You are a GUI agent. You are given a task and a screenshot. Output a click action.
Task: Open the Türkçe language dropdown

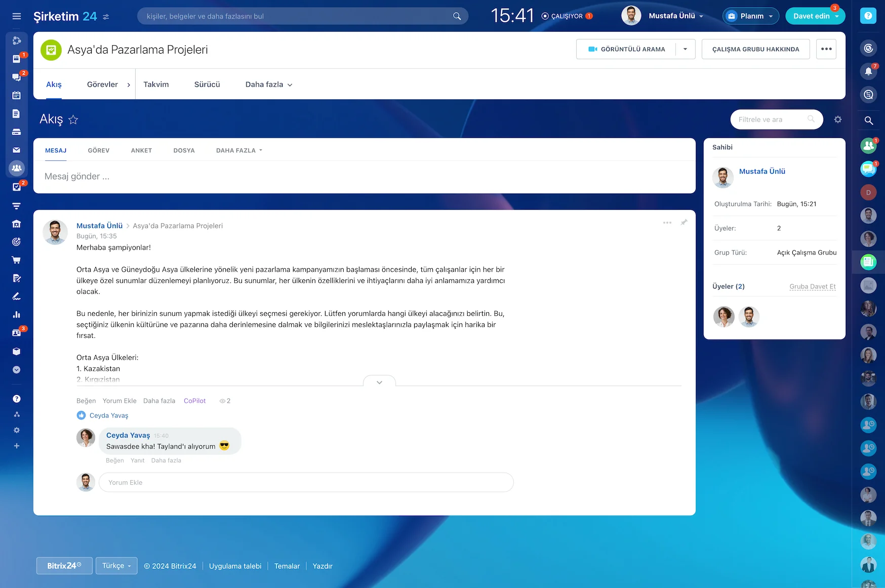[116, 566]
